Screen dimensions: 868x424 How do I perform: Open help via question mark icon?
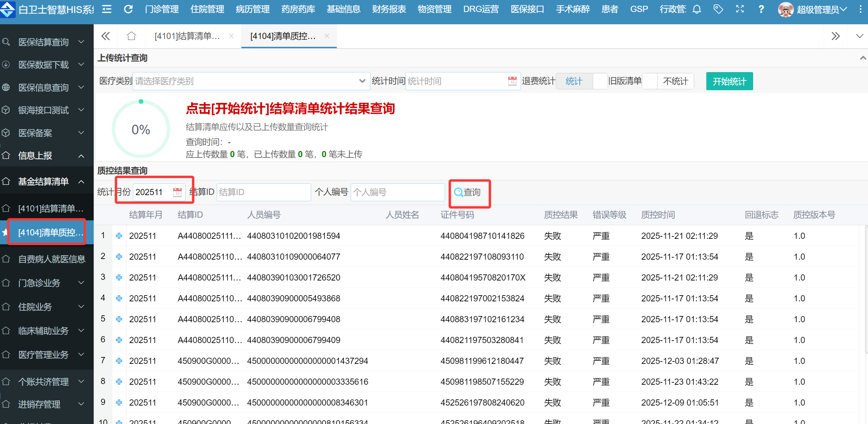click(761, 9)
